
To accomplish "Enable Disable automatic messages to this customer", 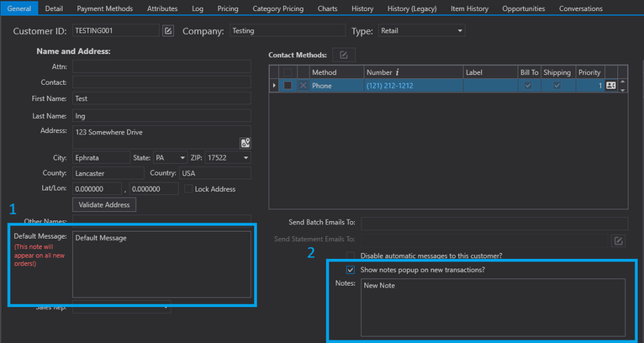I will click(351, 256).
